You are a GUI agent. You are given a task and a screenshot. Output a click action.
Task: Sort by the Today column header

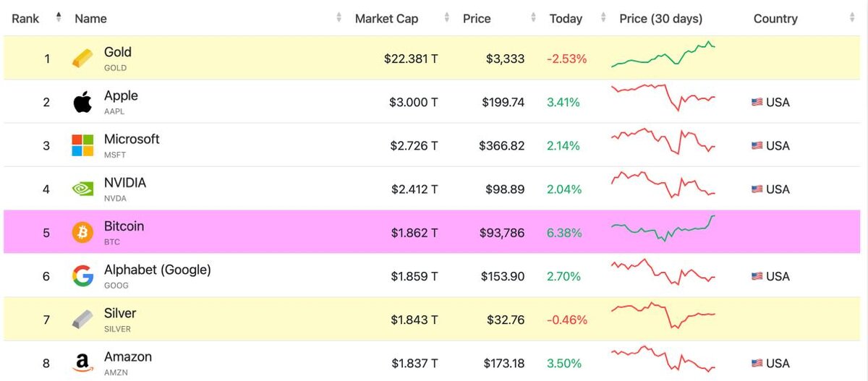[x=566, y=19]
